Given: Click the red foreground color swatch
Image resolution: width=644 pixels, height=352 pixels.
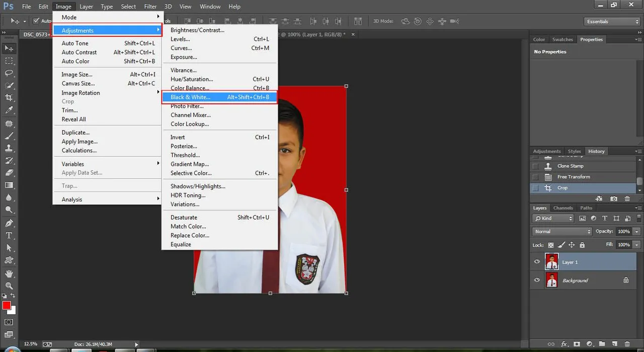Looking at the screenshot, I should 6,305.
